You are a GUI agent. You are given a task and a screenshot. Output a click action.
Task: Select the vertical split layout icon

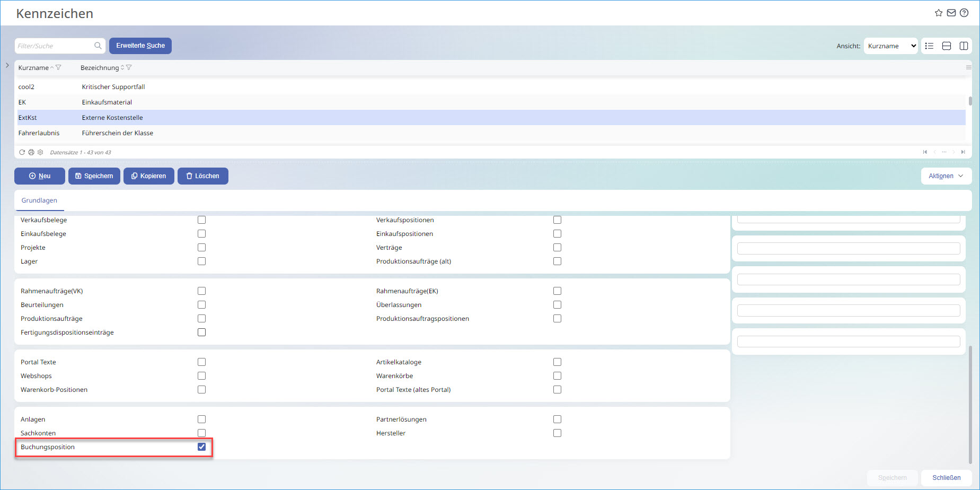(964, 46)
